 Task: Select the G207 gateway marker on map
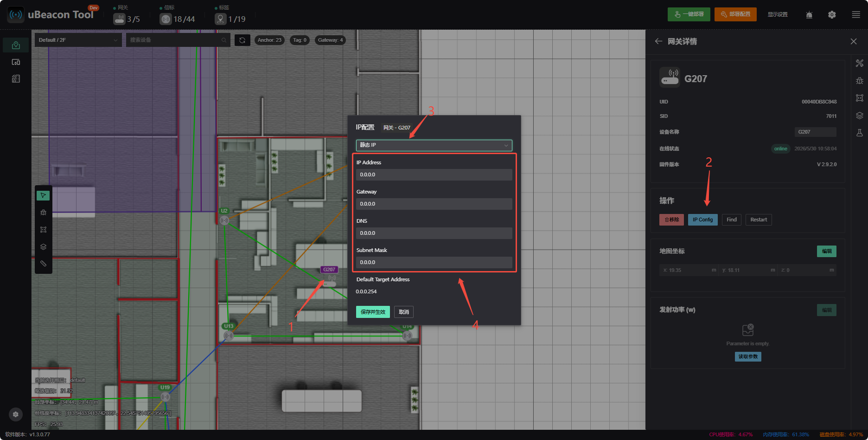point(330,279)
